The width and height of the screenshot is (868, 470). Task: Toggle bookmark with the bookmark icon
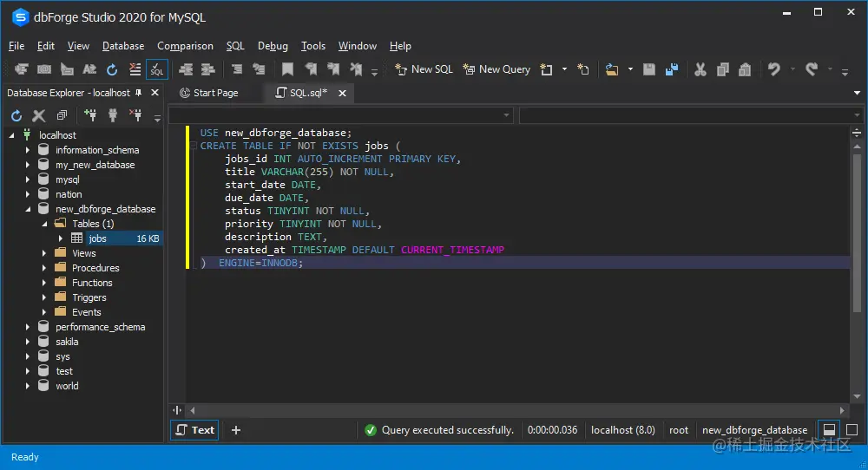[x=287, y=69]
